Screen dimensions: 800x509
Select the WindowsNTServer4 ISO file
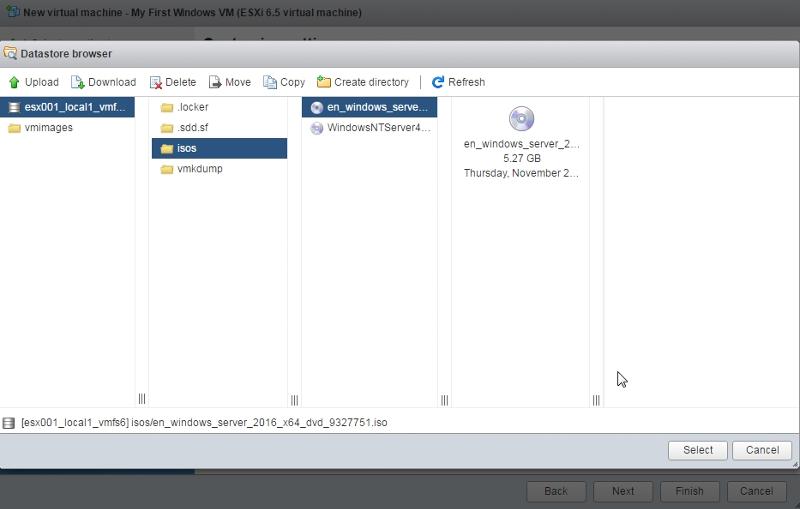[x=377, y=128]
